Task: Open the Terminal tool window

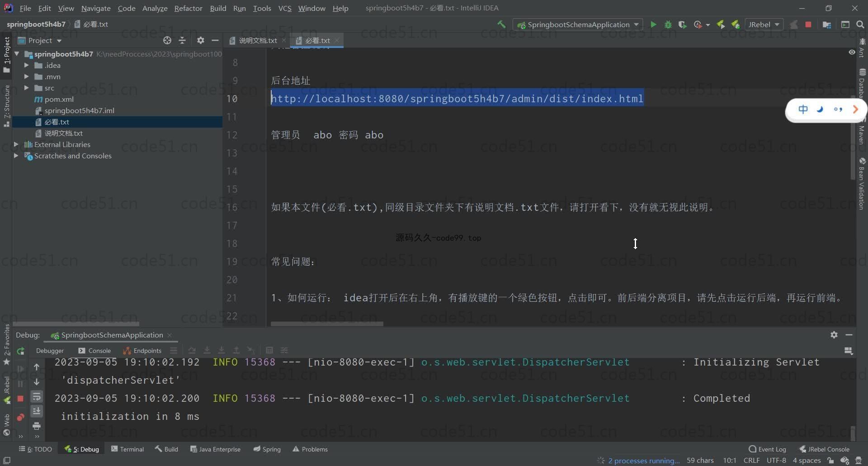Action: point(127,449)
